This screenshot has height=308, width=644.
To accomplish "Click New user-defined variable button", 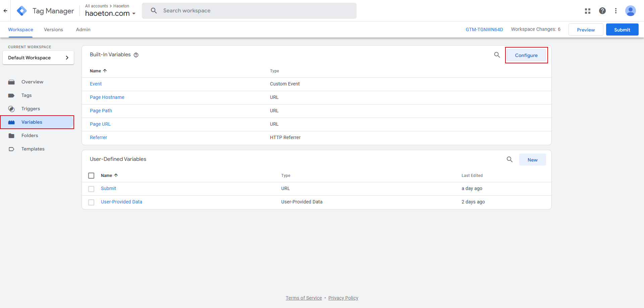I will point(533,160).
